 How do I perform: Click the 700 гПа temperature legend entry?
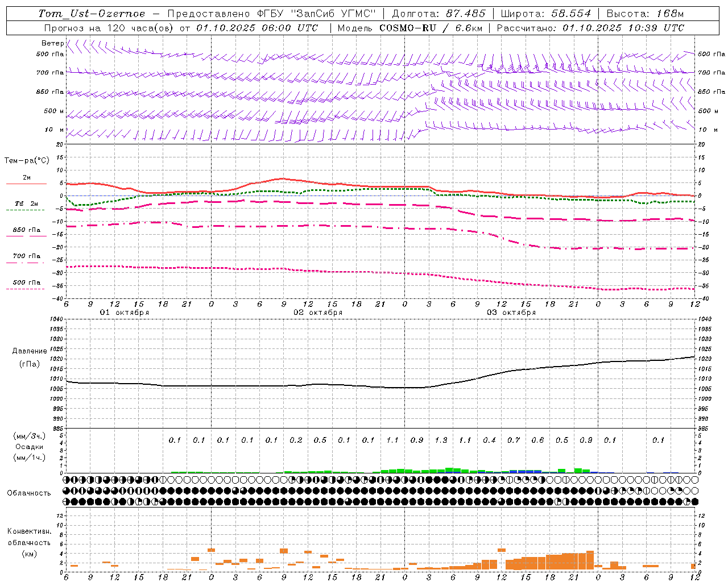(x=27, y=256)
